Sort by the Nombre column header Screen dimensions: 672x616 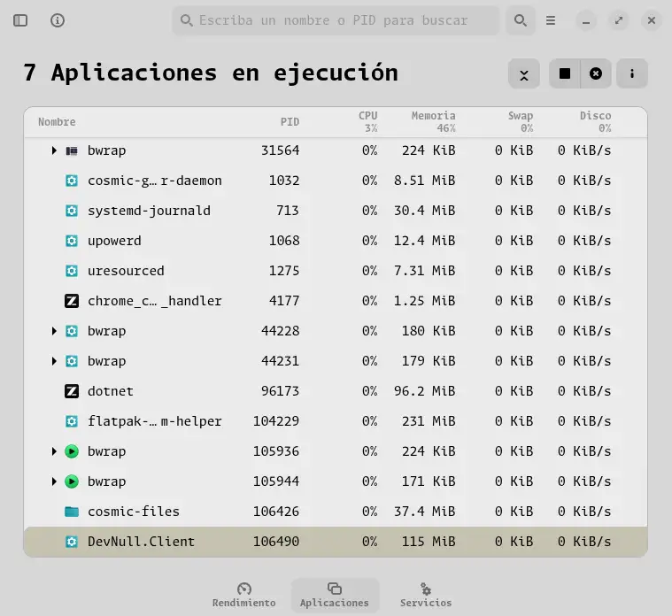click(x=57, y=122)
